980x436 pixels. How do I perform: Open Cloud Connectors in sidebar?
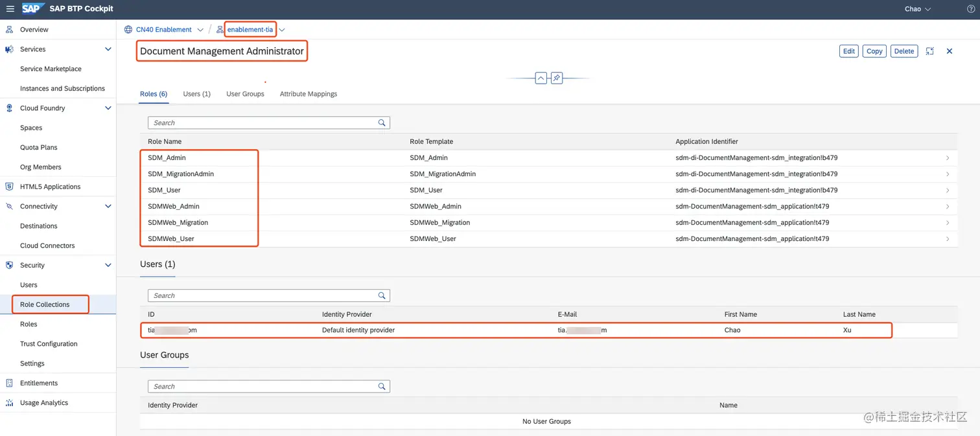[x=47, y=246]
